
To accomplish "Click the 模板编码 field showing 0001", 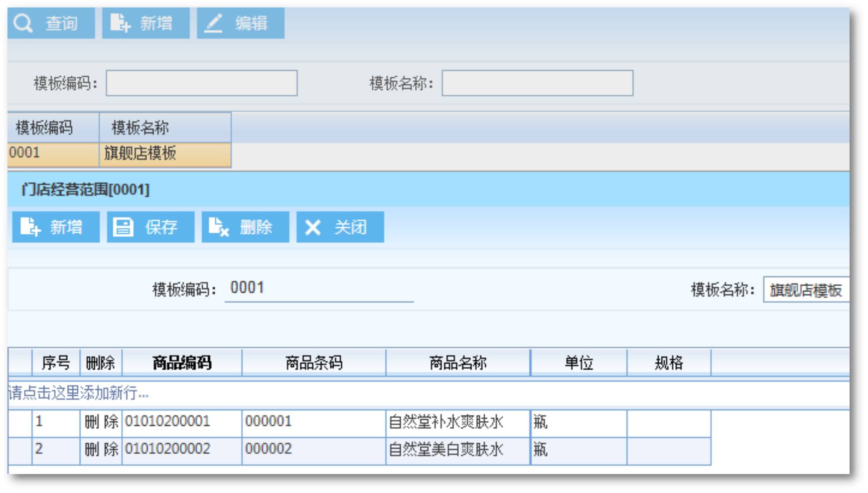I will point(319,289).
